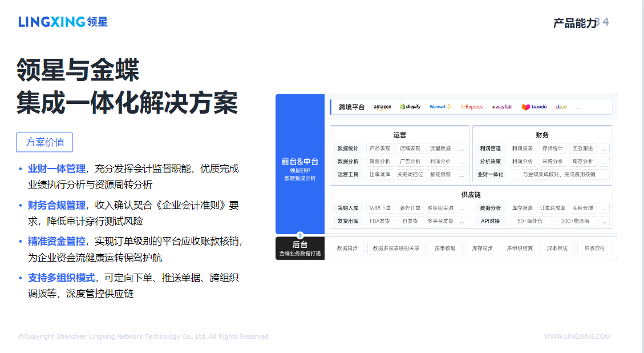Click the 1688下单 cell
Screen dimensions: 644x353
click(380, 208)
